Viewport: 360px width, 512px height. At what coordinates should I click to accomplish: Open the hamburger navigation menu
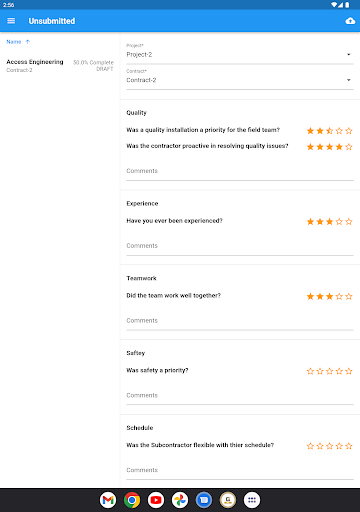point(11,21)
